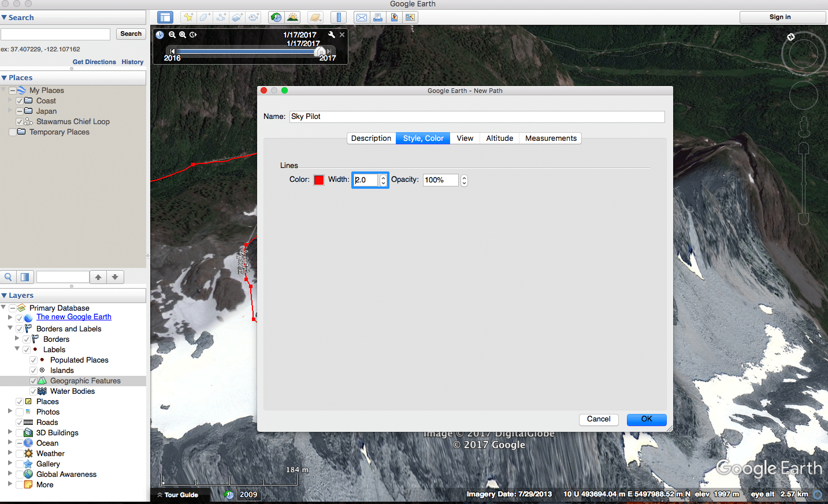Uncheck the Stawamus Chief Loop path

coord(20,122)
